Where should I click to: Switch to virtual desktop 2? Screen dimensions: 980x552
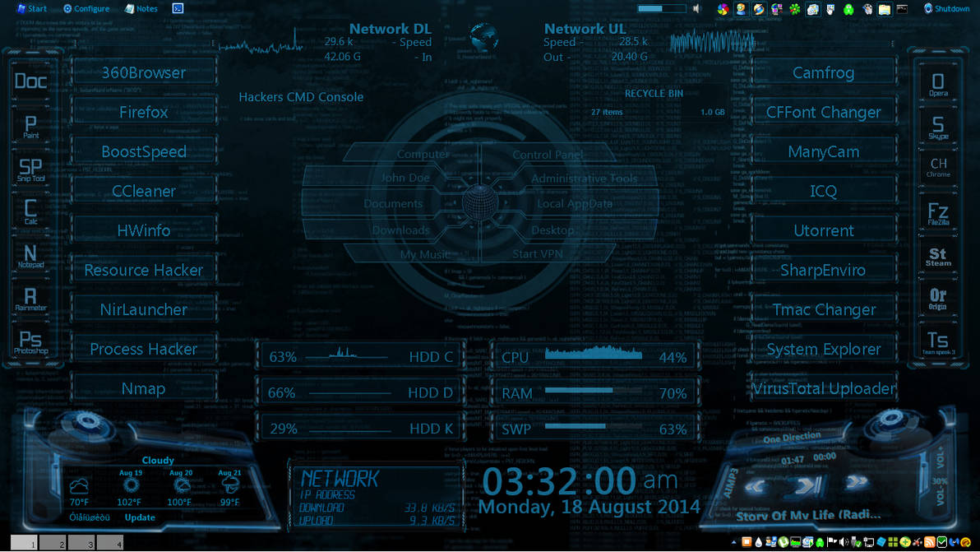(53, 543)
